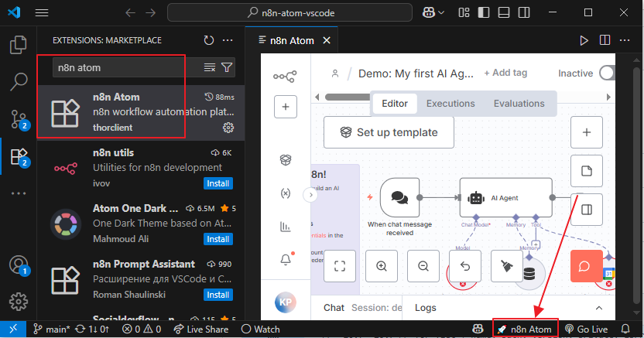The width and height of the screenshot is (644, 338).
Task: Click the Set up template button
Action: 389,132
